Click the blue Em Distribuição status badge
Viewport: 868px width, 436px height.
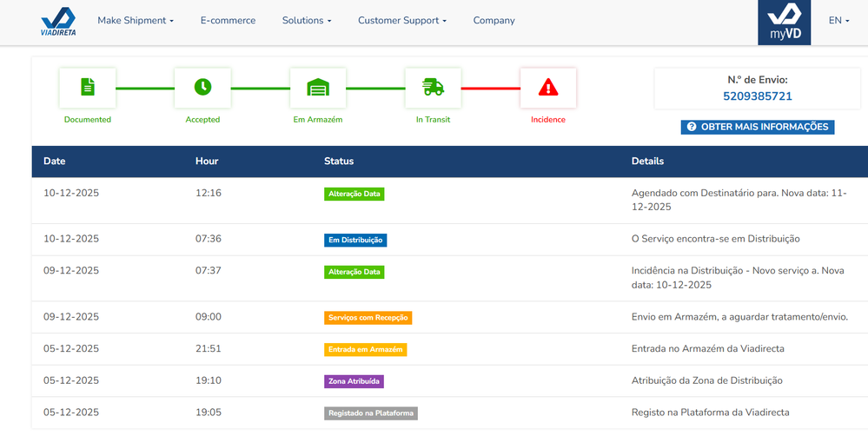(x=355, y=240)
